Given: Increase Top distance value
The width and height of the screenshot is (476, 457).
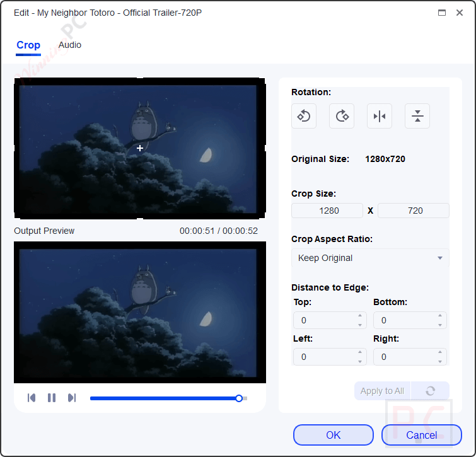Looking at the screenshot, I should pyautogui.click(x=360, y=316).
